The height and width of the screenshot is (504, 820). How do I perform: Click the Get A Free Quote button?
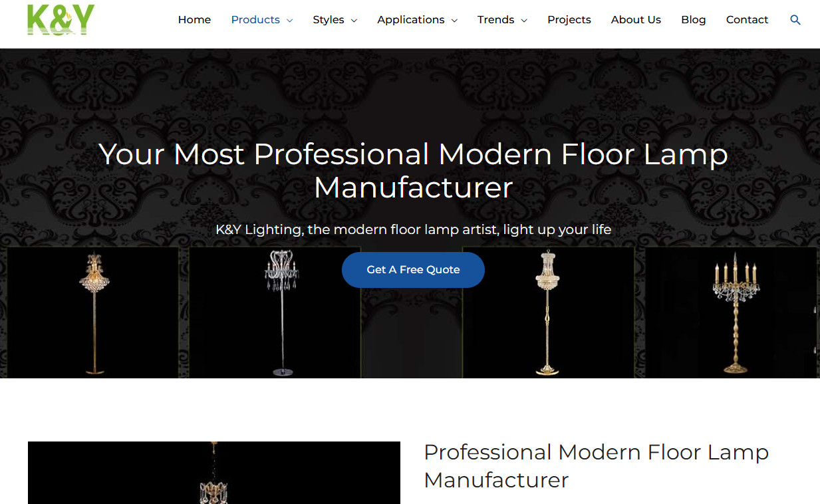pos(413,270)
